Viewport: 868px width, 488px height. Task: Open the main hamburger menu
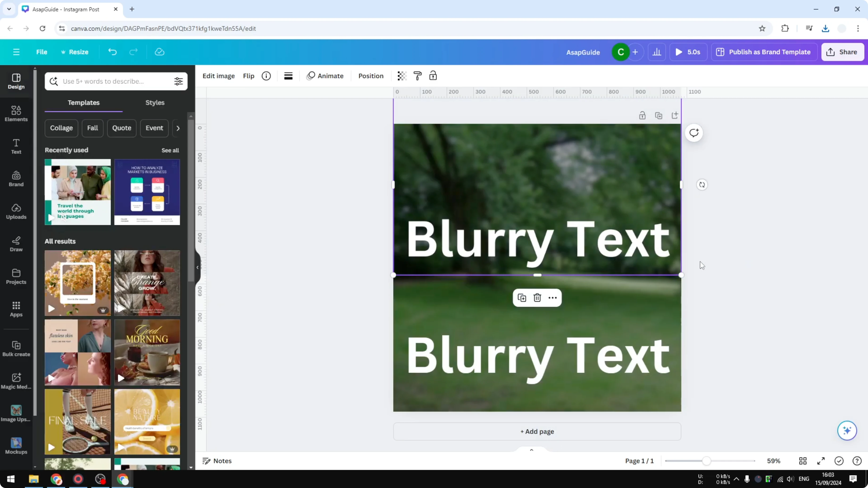(16, 52)
